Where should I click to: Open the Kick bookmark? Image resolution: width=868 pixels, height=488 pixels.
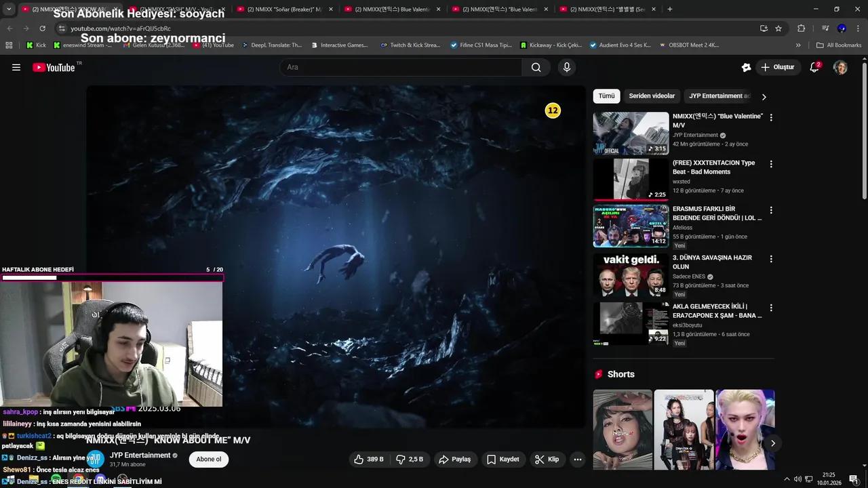(x=36, y=45)
